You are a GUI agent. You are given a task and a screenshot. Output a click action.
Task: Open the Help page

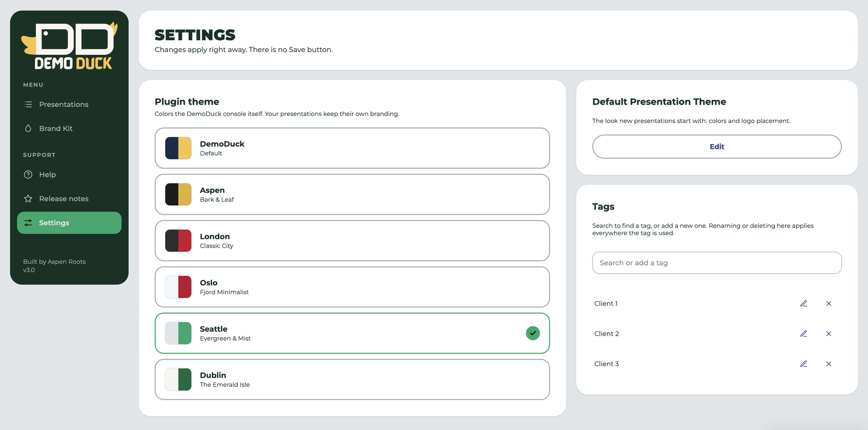click(x=69, y=175)
